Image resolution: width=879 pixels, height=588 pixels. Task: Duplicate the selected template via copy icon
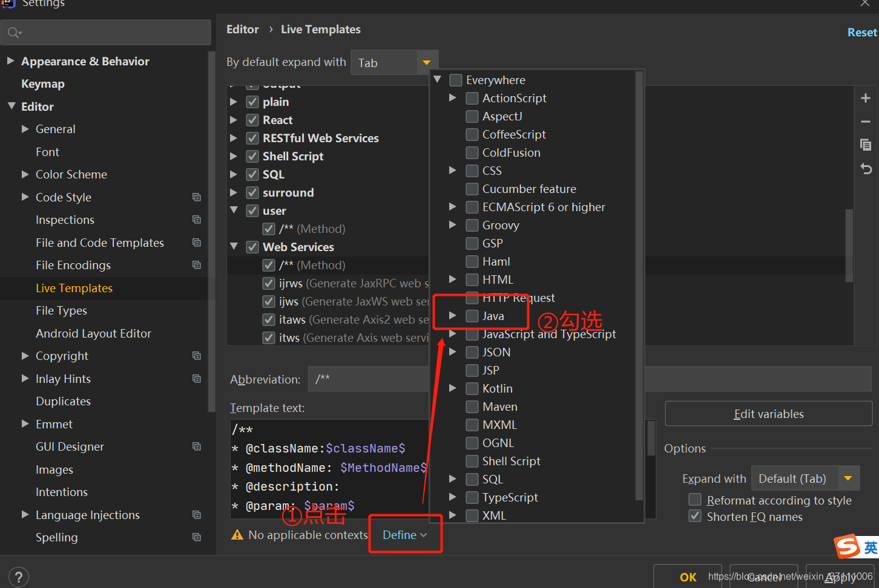click(x=865, y=145)
